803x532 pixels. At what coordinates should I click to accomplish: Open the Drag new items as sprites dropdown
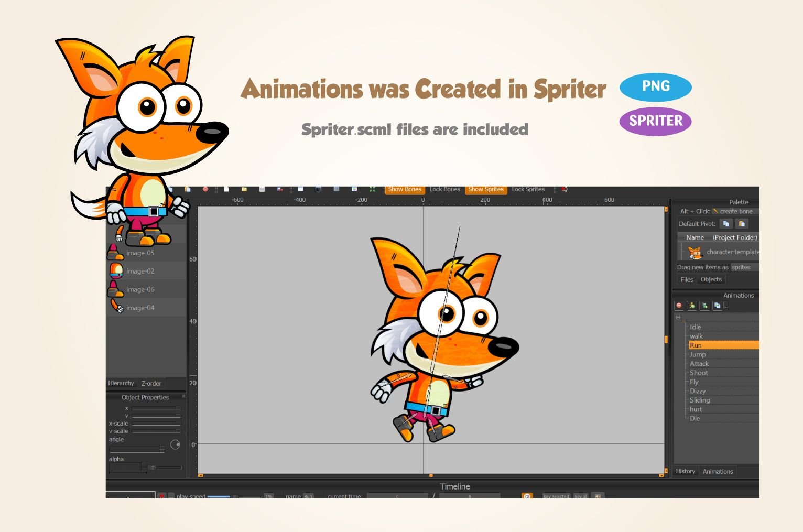click(x=745, y=267)
